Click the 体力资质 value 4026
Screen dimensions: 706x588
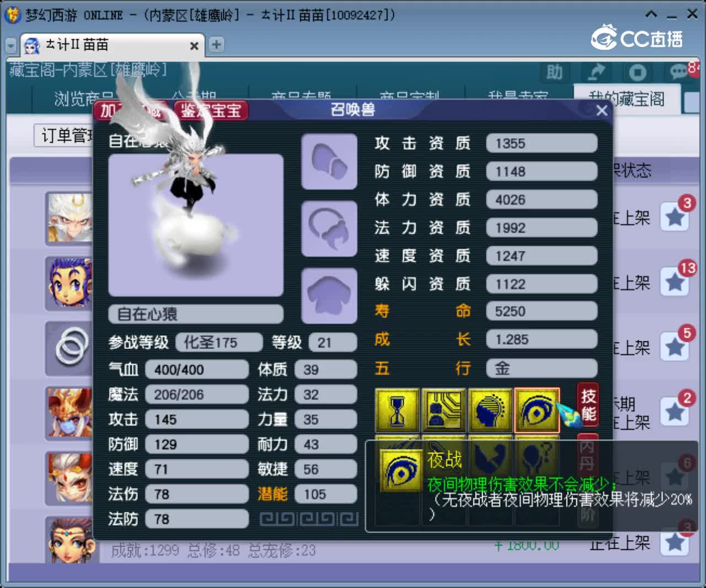(542, 200)
